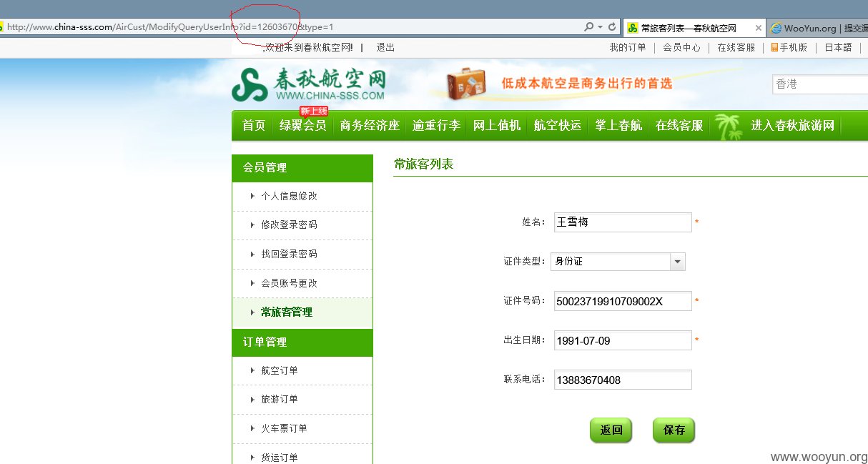Click the suitcase banner image

[466, 84]
